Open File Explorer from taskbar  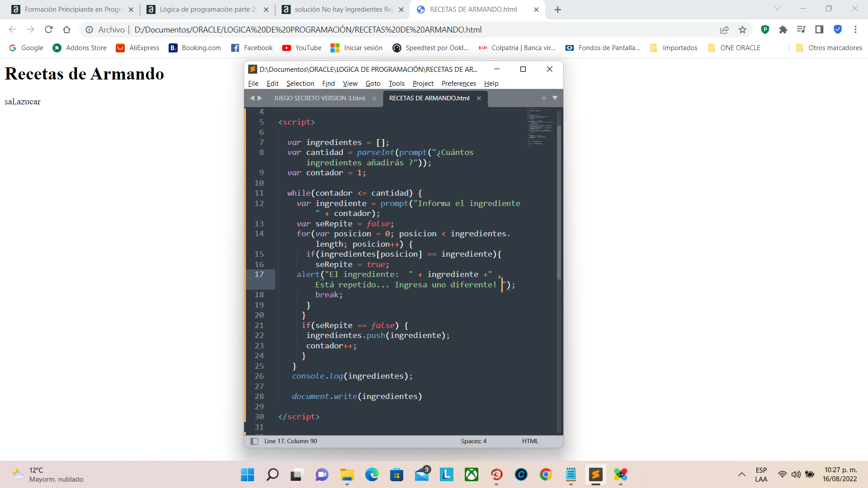pyautogui.click(x=347, y=474)
